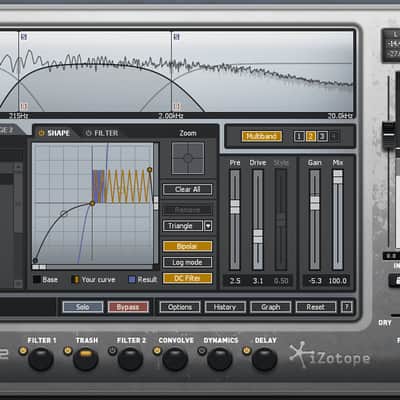The image size is (400, 400).
Task: Select band 1
Action: click(x=299, y=136)
